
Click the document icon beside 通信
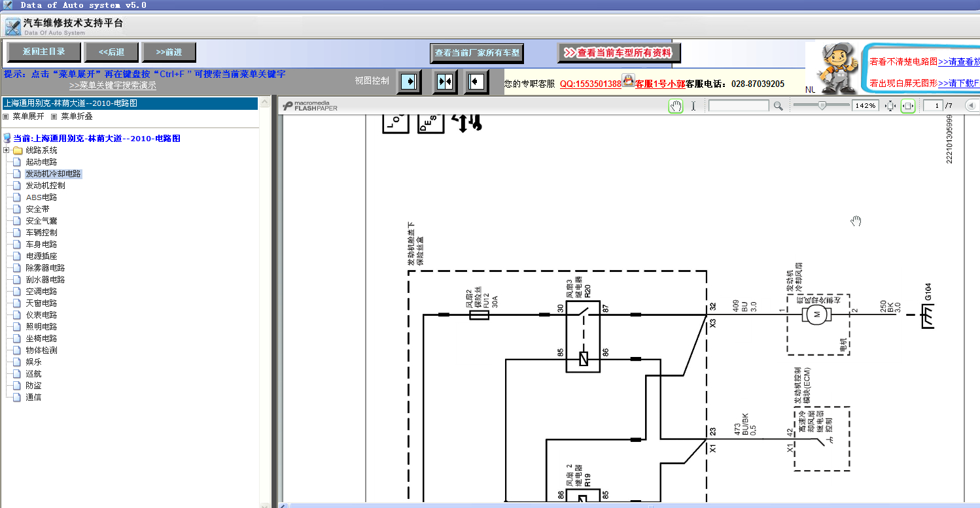click(18, 398)
